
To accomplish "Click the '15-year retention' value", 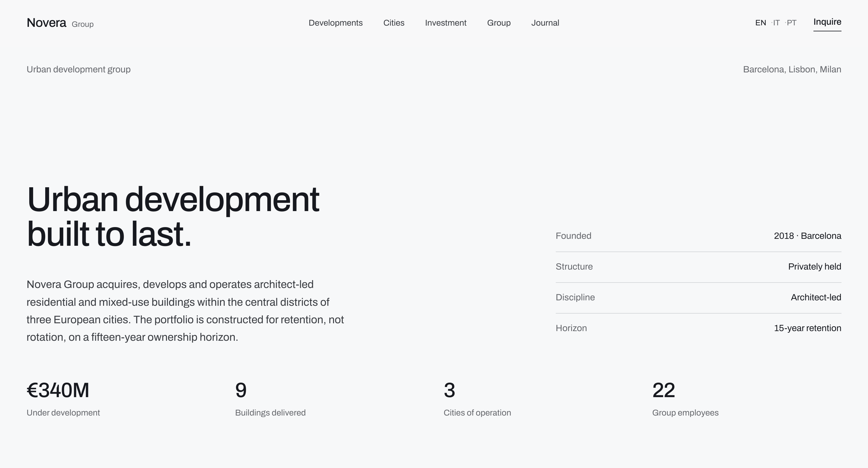I will click(807, 328).
